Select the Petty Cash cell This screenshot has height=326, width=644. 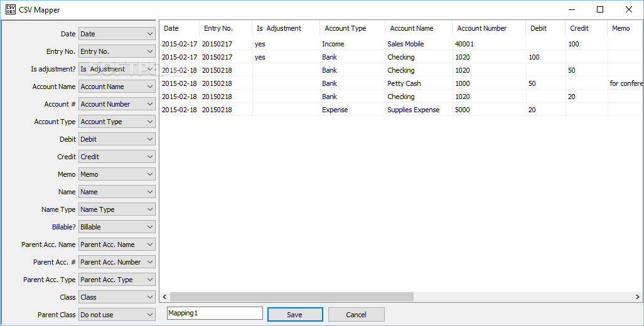pyautogui.click(x=419, y=83)
